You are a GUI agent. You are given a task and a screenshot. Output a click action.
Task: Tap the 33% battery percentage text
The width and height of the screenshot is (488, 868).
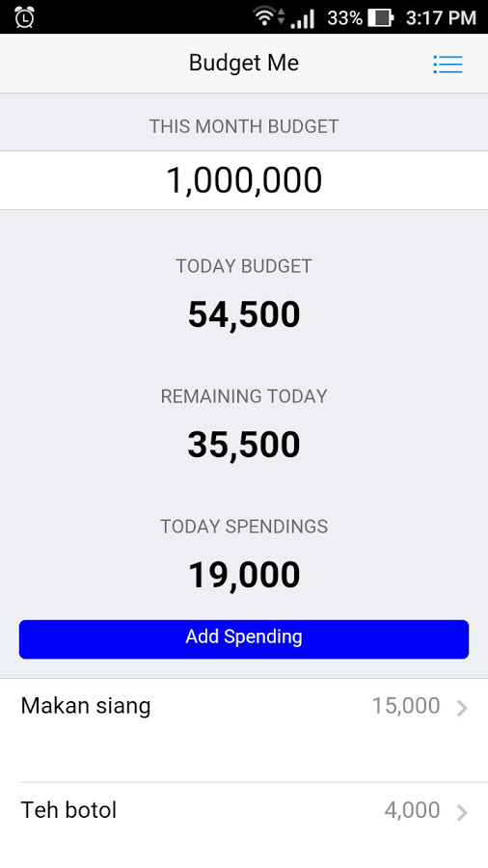(344, 17)
